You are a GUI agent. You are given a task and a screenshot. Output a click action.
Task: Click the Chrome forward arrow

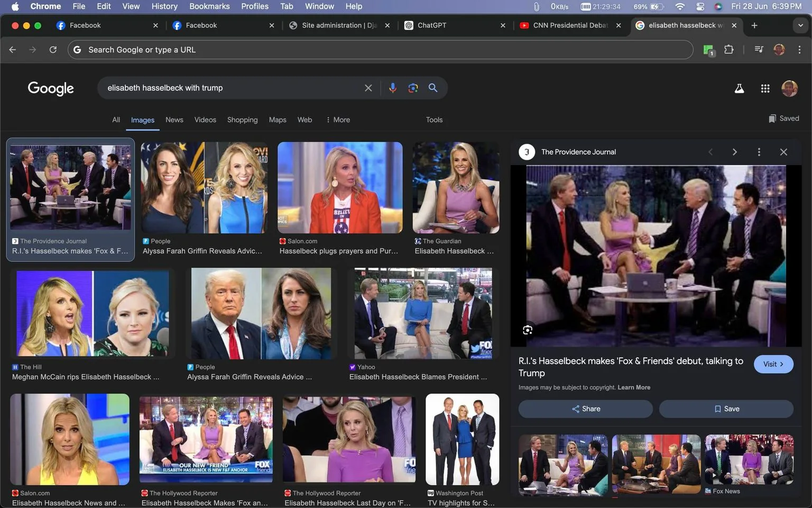[x=33, y=49]
